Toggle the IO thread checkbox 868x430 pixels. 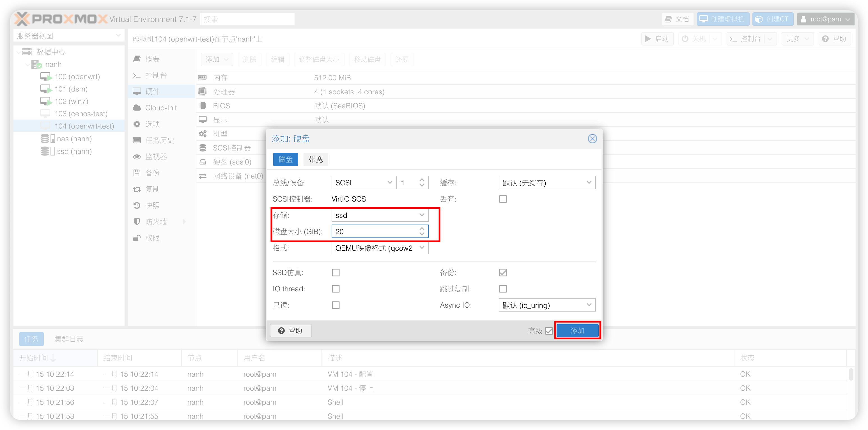pyautogui.click(x=336, y=289)
